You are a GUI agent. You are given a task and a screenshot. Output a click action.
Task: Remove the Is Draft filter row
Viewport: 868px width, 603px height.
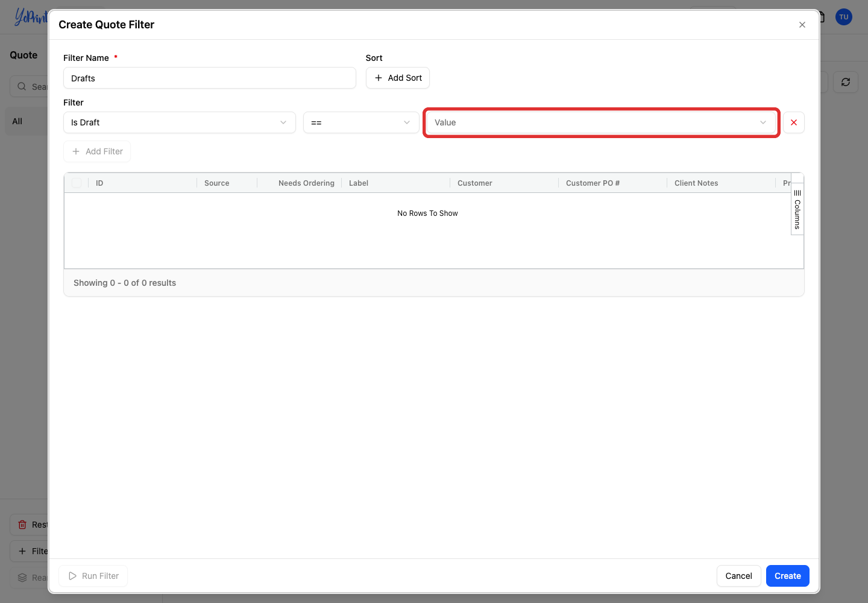click(793, 122)
